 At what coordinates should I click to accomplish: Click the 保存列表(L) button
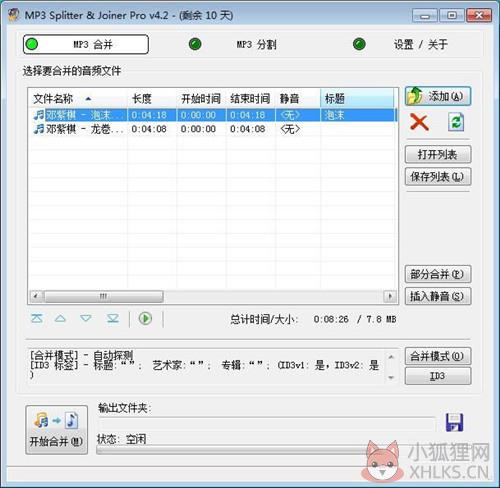[x=438, y=177]
